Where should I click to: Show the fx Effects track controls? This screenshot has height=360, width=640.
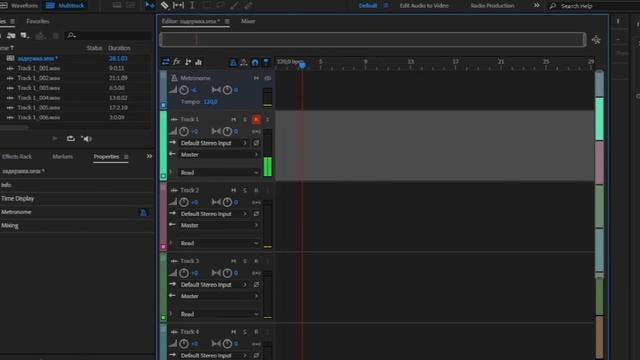tap(177, 62)
